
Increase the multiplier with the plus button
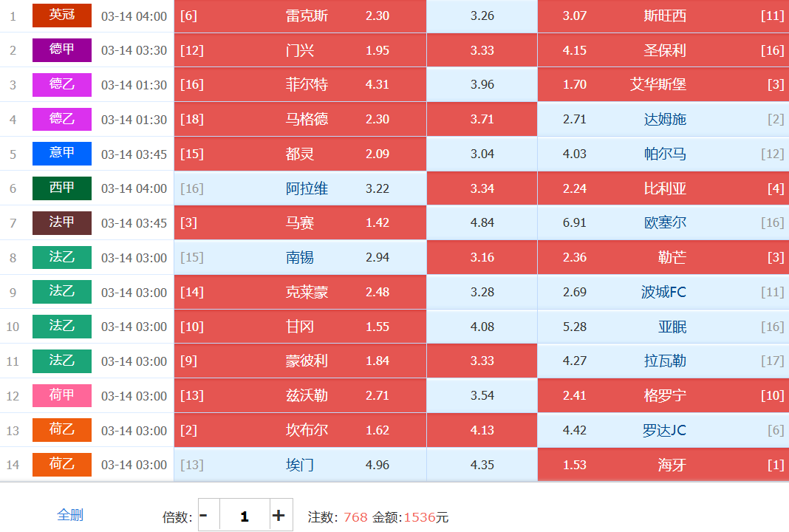(x=279, y=515)
